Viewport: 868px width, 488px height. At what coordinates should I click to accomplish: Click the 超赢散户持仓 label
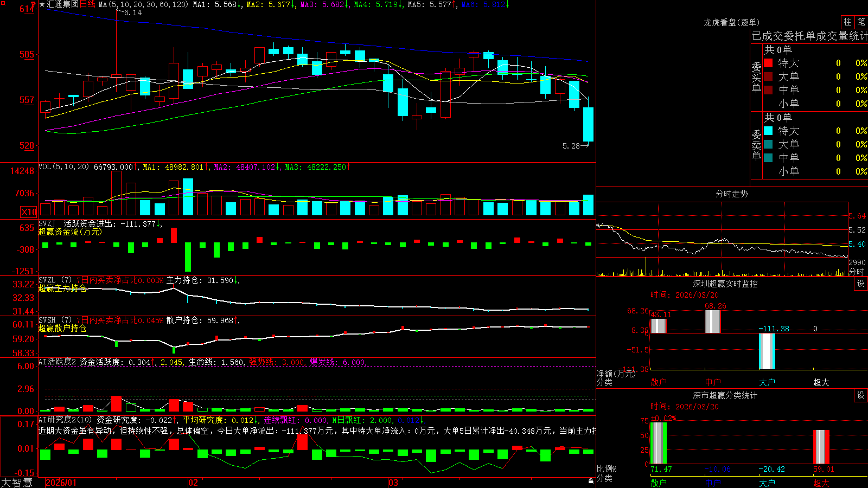click(62, 329)
